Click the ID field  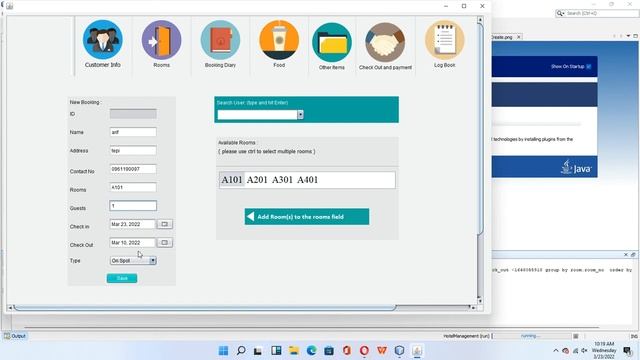(x=133, y=114)
